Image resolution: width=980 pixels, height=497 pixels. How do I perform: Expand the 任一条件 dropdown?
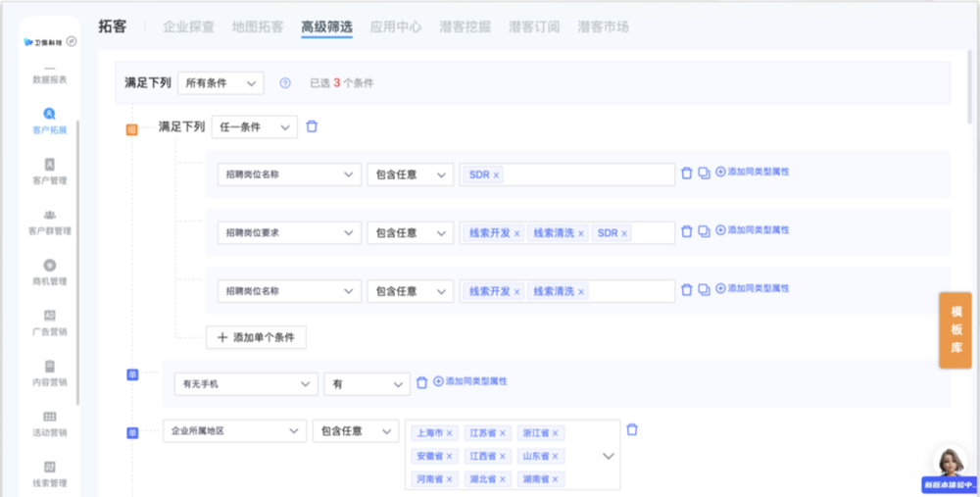click(254, 127)
